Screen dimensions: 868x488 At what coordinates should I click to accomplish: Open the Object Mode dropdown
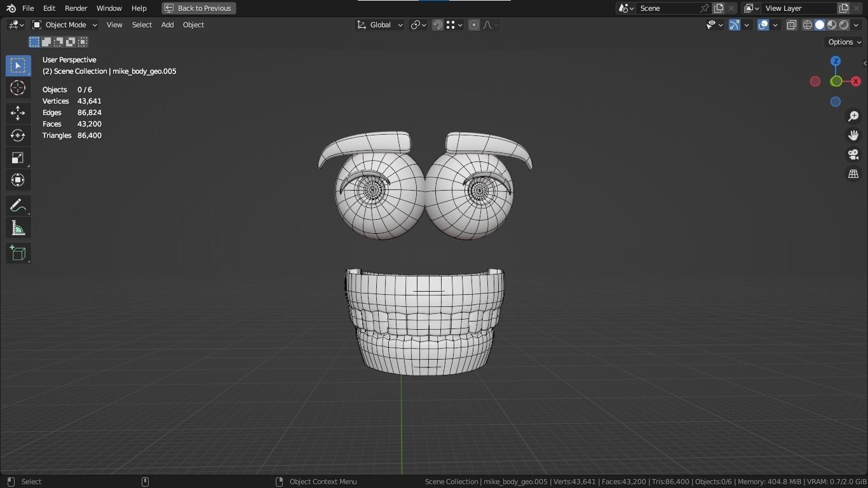[x=64, y=25]
